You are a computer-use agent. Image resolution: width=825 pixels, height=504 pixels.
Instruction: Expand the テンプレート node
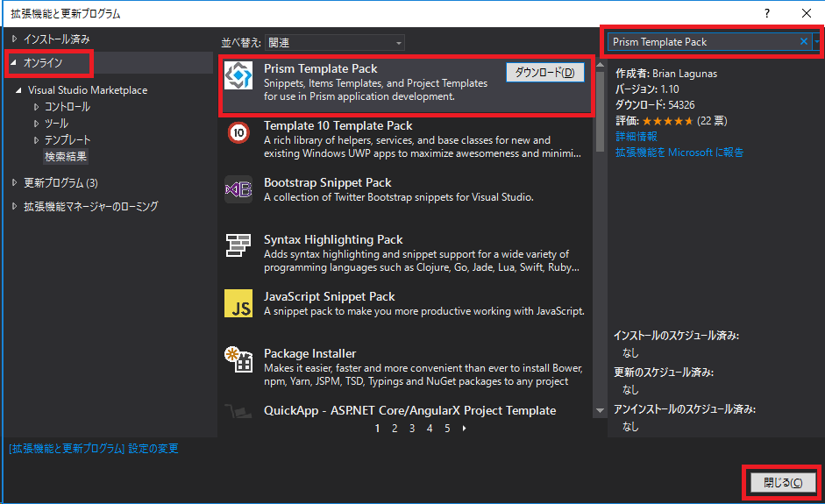click(x=36, y=140)
